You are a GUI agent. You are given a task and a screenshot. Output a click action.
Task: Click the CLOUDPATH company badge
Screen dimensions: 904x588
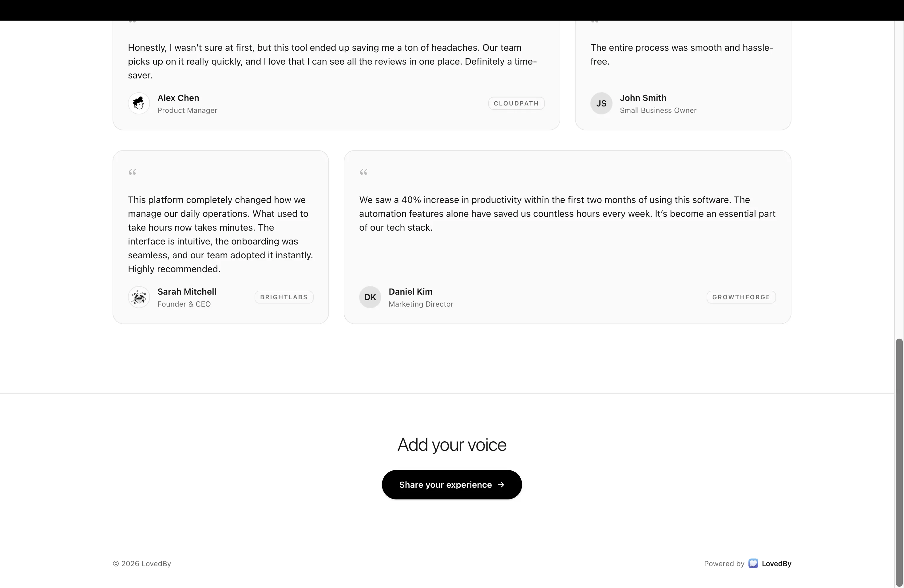coord(516,103)
